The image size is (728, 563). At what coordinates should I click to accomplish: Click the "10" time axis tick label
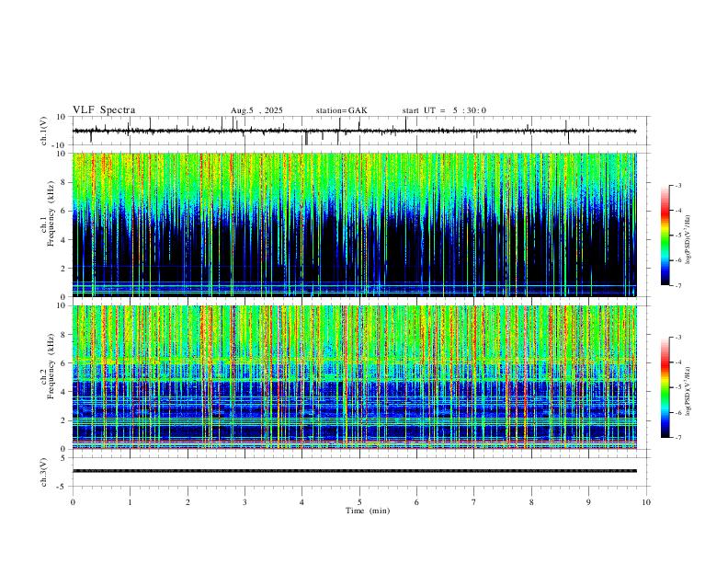click(x=646, y=502)
